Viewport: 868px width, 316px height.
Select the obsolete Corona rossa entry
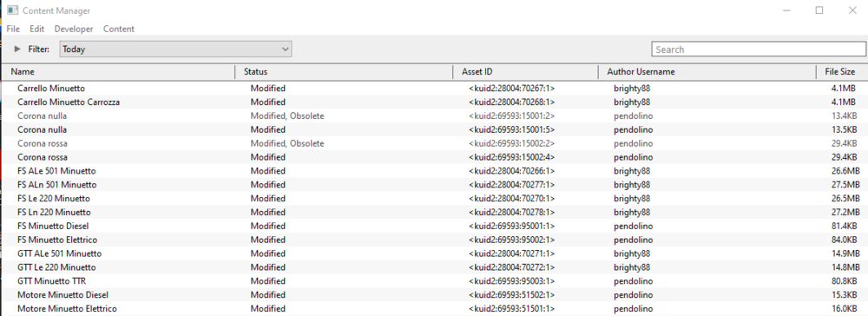click(434, 143)
